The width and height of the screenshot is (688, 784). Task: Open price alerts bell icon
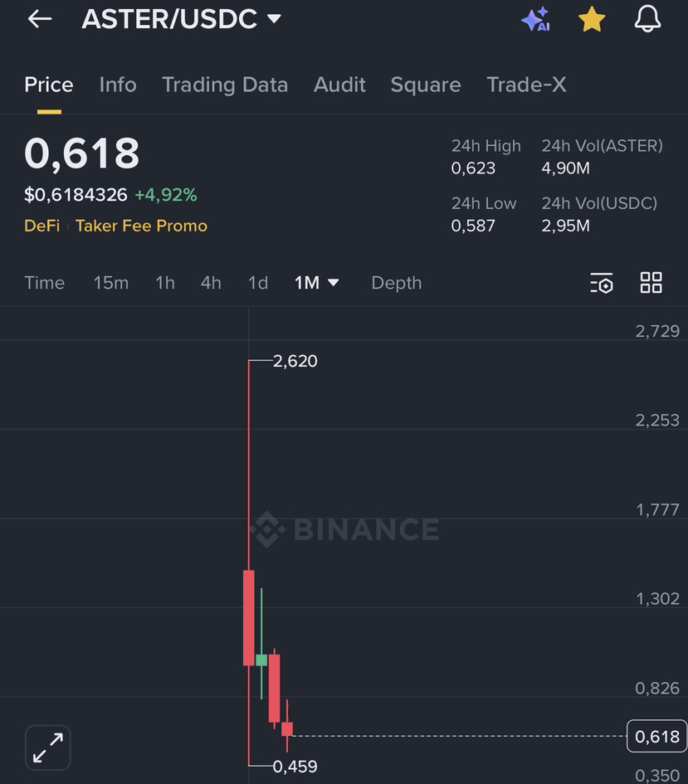pos(647,19)
